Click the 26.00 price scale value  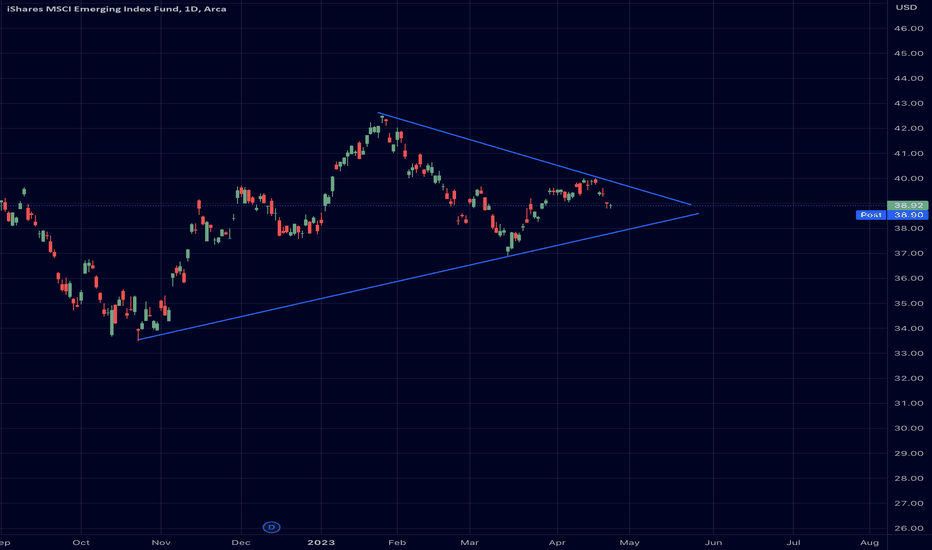(x=909, y=528)
